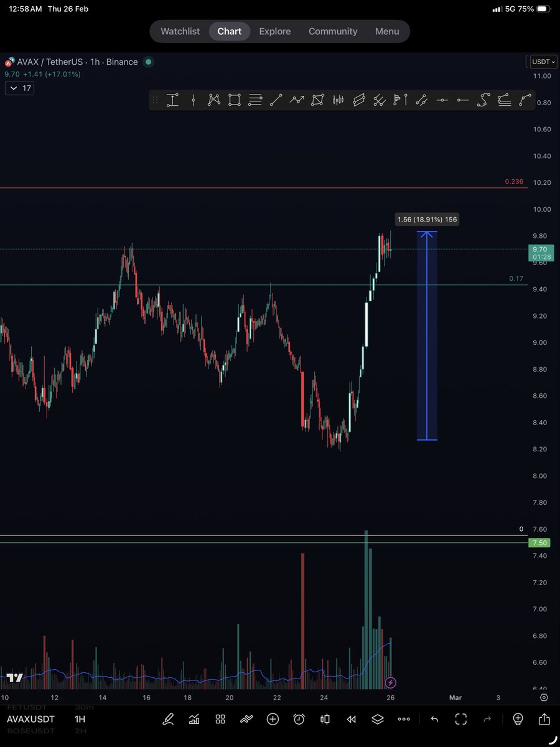This screenshot has height=747, width=560.
Task: Select the path zigzag line tool
Action: point(297,100)
